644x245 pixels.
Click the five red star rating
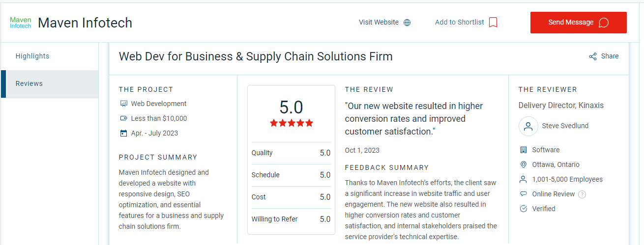(x=292, y=123)
